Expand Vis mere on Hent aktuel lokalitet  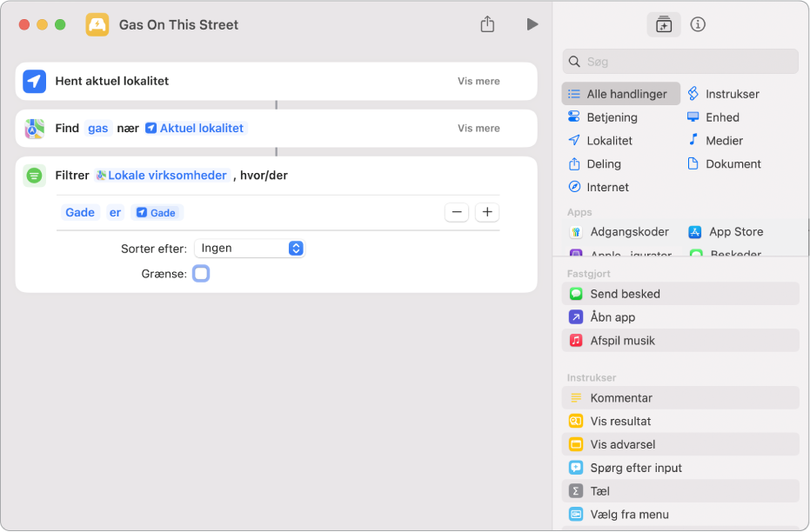(x=479, y=81)
